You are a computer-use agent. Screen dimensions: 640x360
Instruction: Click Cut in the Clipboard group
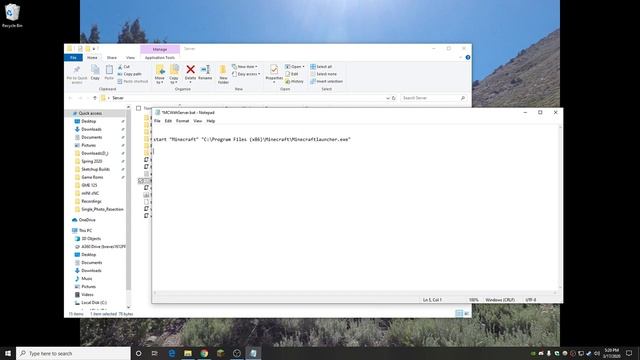(x=124, y=67)
